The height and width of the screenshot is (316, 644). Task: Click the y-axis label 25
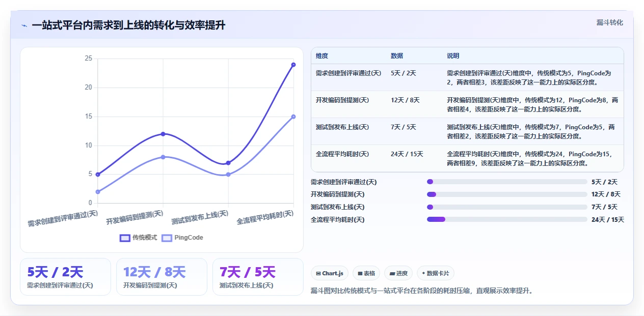click(x=88, y=59)
